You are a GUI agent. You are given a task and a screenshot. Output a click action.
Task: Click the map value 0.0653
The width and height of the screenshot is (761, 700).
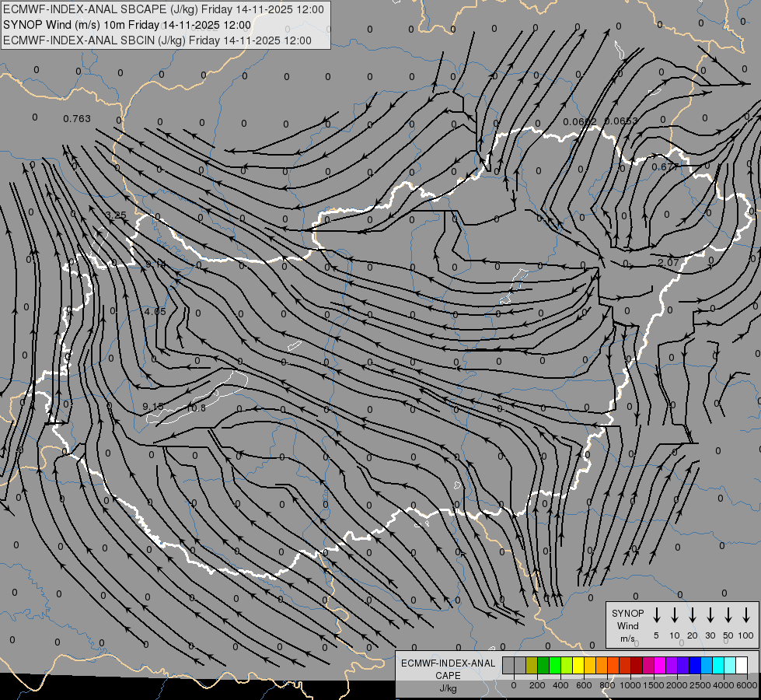pos(621,121)
